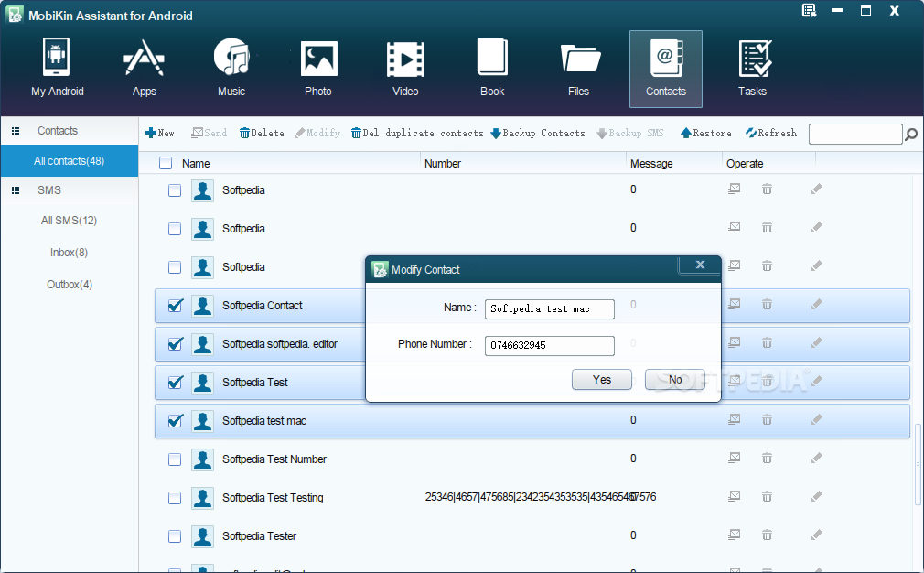Click the Name field in dialog

tap(549, 308)
